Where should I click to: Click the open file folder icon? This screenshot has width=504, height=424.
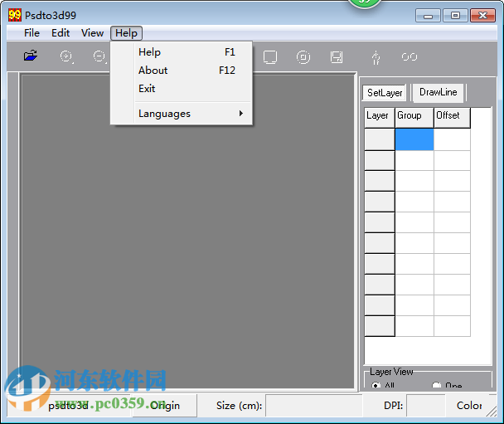[31, 56]
